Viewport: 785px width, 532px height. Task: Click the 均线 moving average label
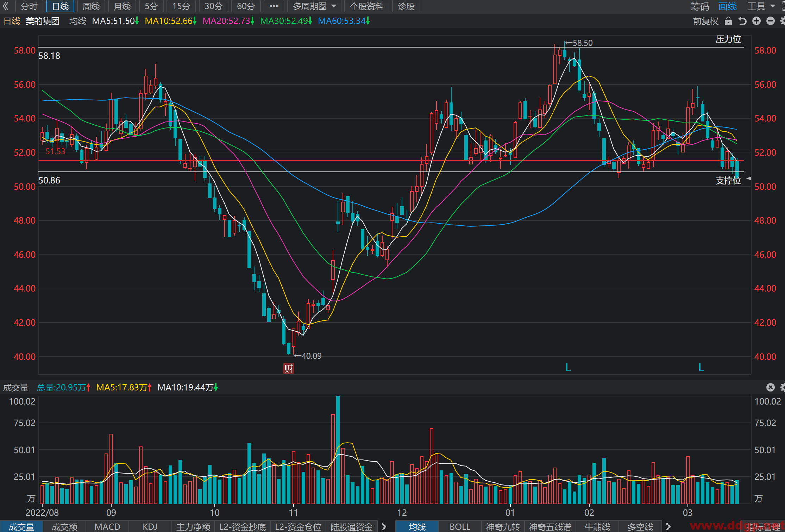click(78, 21)
